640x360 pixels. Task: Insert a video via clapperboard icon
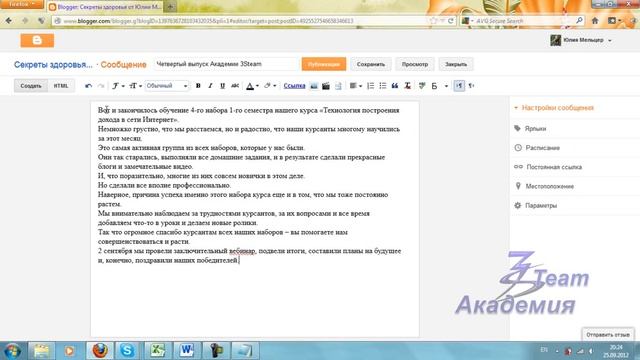[326, 86]
